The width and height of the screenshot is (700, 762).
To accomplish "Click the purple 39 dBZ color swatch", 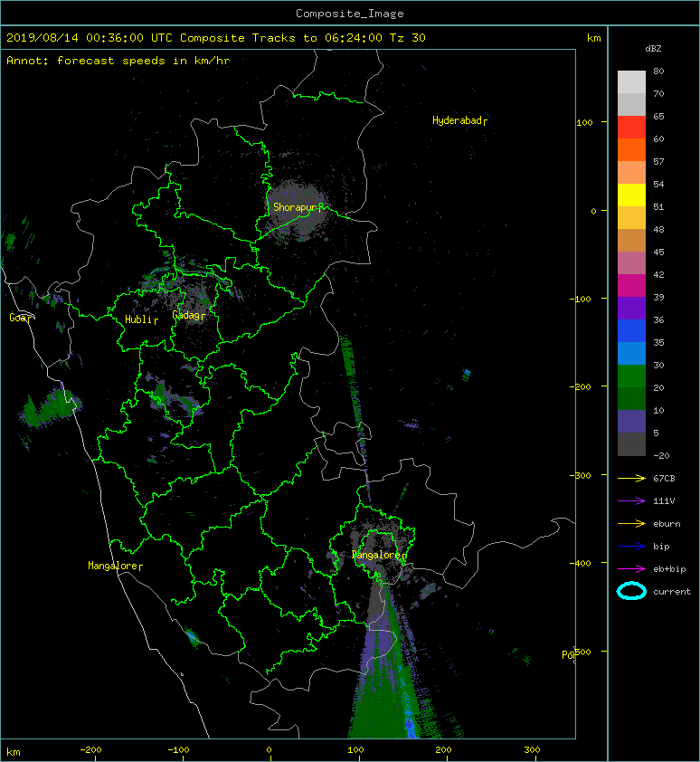I will coord(631,308).
